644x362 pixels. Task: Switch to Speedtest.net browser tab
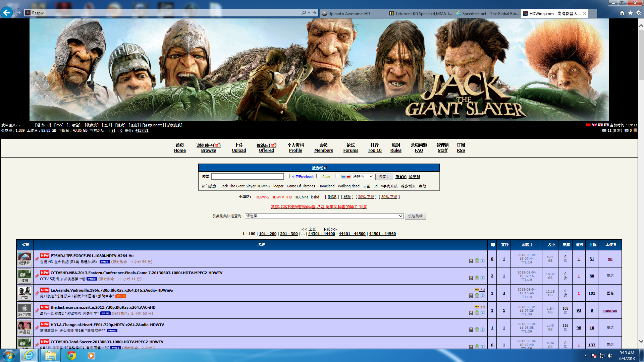(x=487, y=13)
